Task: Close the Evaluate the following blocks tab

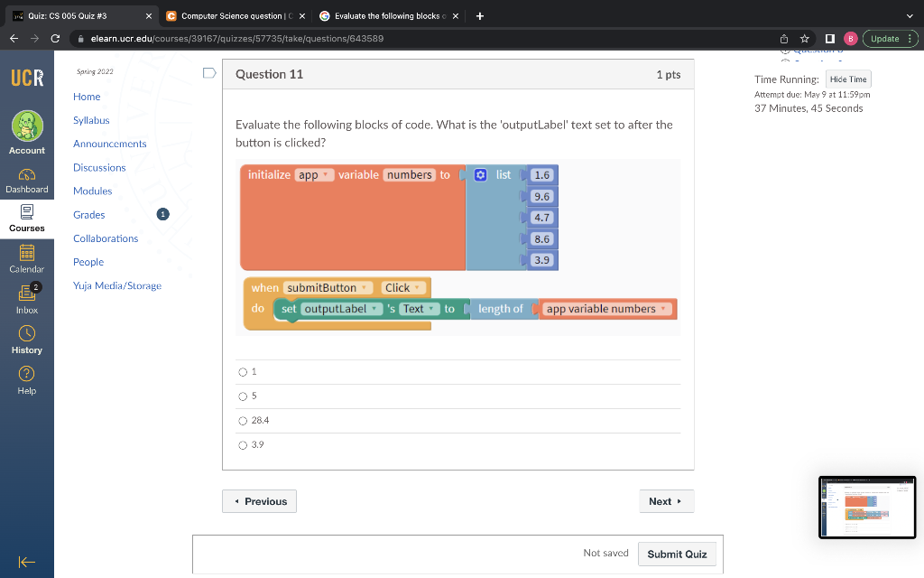Action: pyautogui.click(x=455, y=16)
